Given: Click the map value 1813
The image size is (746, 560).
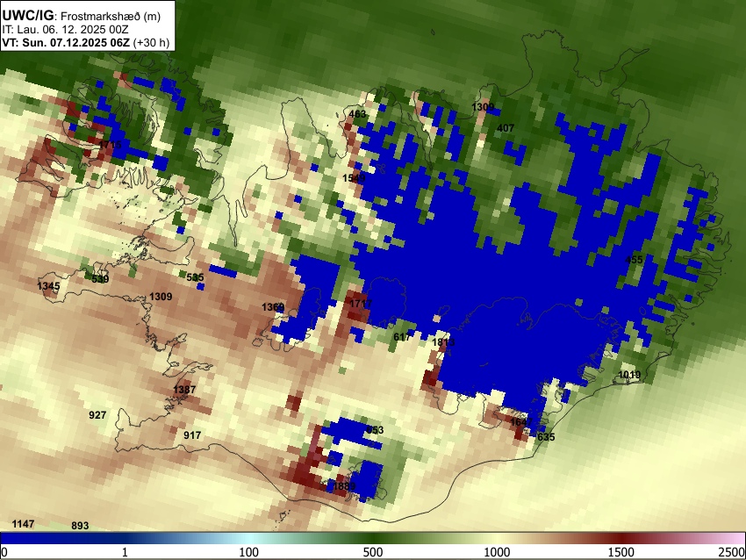Looking at the screenshot, I should point(443,342).
